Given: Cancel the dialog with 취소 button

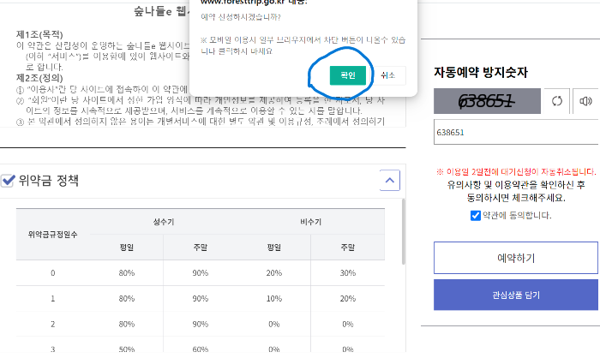Looking at the screenshot, I should click(x=387, y=75).
